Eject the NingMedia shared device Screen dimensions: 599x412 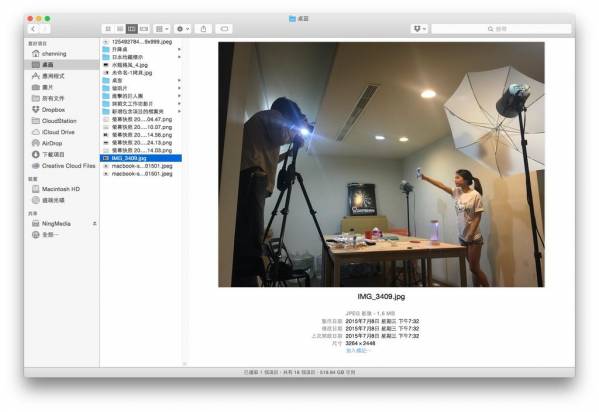click(94, 223)
